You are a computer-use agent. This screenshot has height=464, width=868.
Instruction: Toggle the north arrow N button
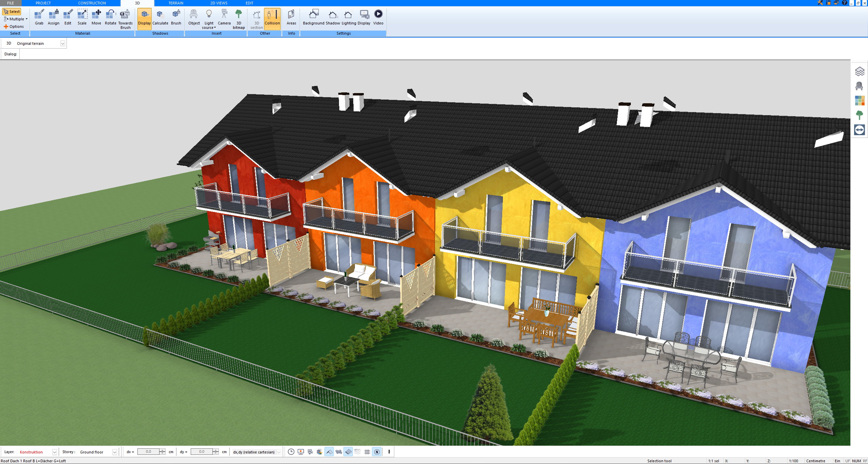[377, 452]
